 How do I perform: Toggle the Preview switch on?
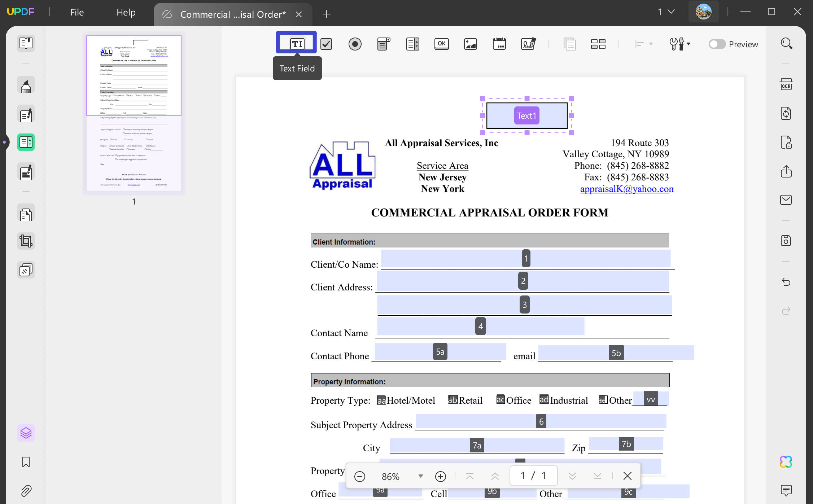(x=717, y=44)
